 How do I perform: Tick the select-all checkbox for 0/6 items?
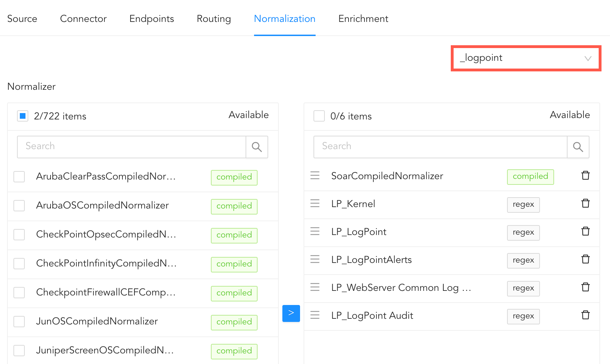[x=319, y=116]
